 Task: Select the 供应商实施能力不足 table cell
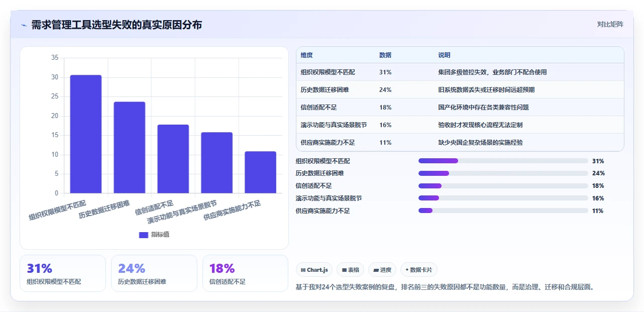tap(328, 143)
